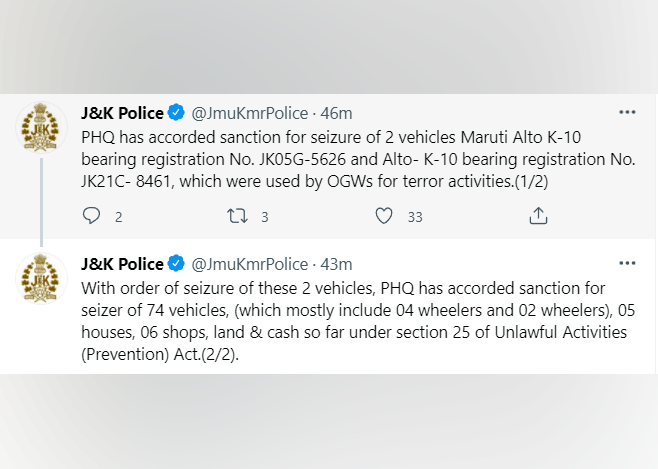The image size is (658, 469).
Task: Retweet the vehicle seizure tweet (1/2)
Action: click(237, 216)
